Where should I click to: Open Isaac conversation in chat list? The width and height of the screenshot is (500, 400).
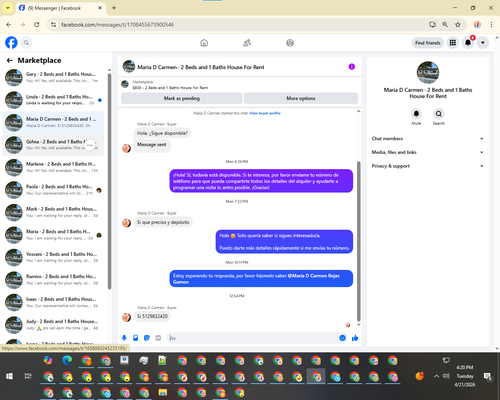pos(53,302)
